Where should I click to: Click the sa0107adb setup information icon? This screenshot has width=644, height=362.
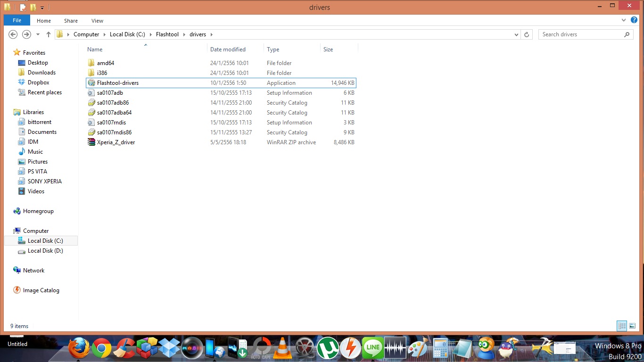91,93
